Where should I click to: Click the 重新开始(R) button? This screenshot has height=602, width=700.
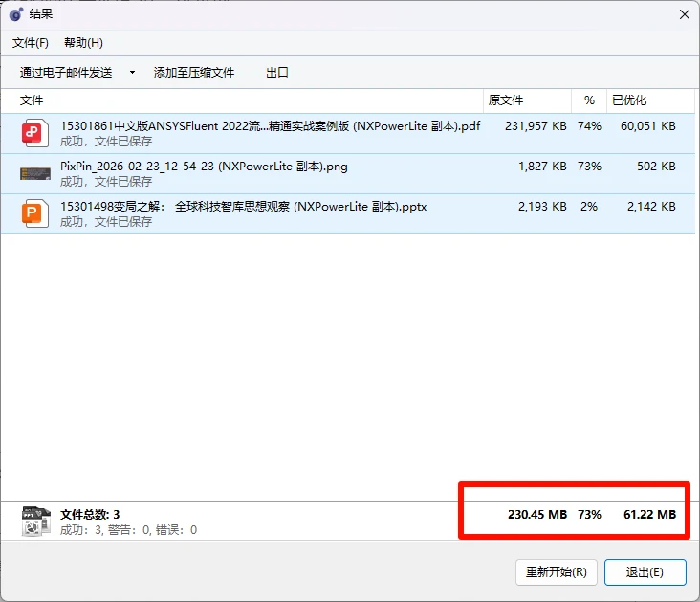(x=557, y=572)
